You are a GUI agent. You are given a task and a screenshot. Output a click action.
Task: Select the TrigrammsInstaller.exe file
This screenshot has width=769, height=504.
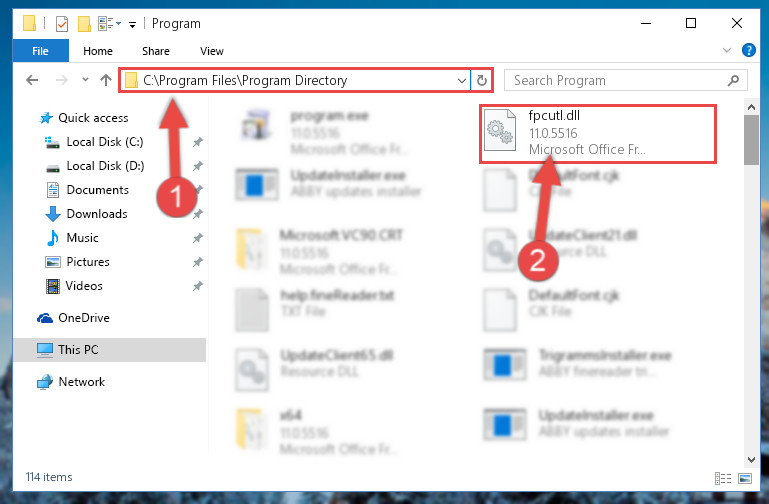[578, 364]
